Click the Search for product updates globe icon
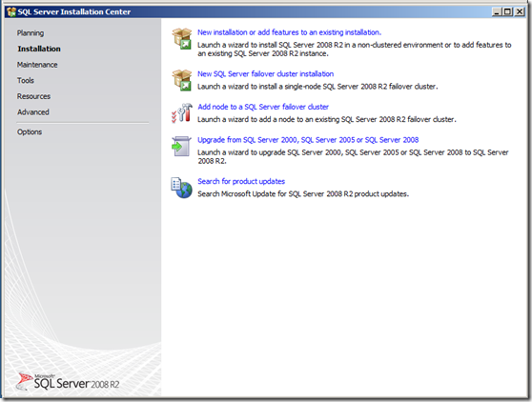Viewport: 532px width, 402px height. click(x=181, y=188)
